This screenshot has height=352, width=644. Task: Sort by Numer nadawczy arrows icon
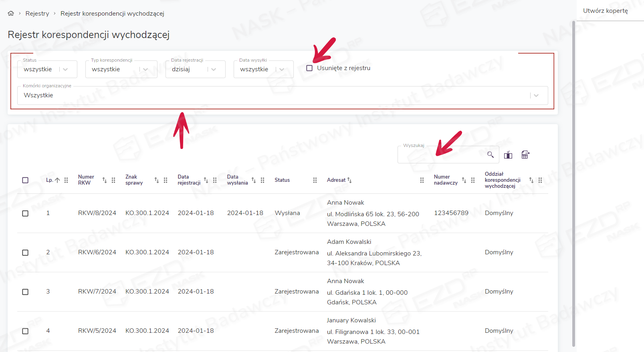pyautogui.click(x=464, y=180)
